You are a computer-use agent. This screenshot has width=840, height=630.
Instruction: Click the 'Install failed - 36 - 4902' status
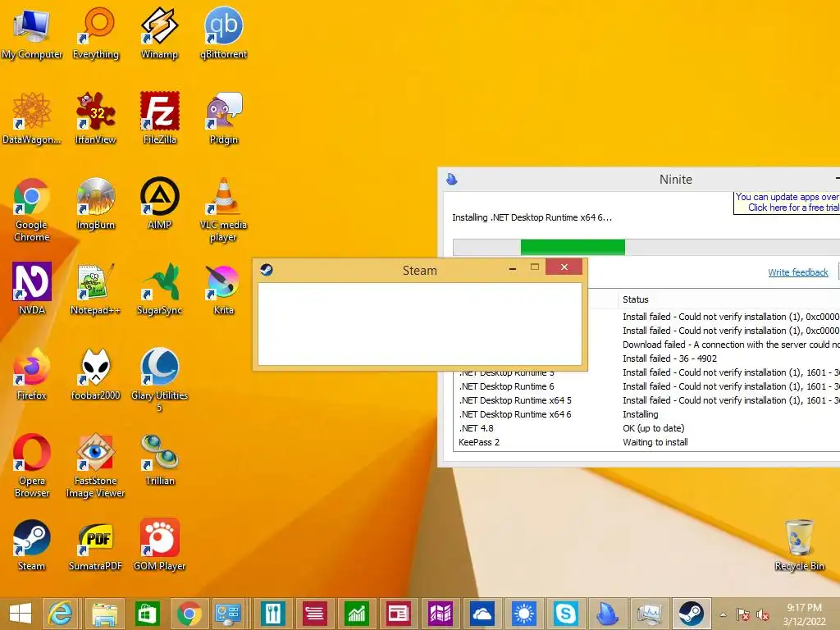[669, 358]
